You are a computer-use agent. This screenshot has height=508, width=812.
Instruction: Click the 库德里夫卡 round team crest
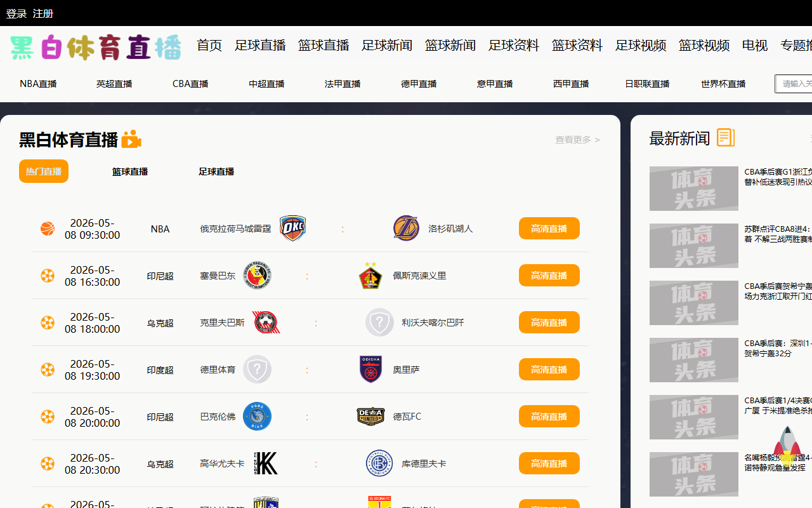point(379,464)
